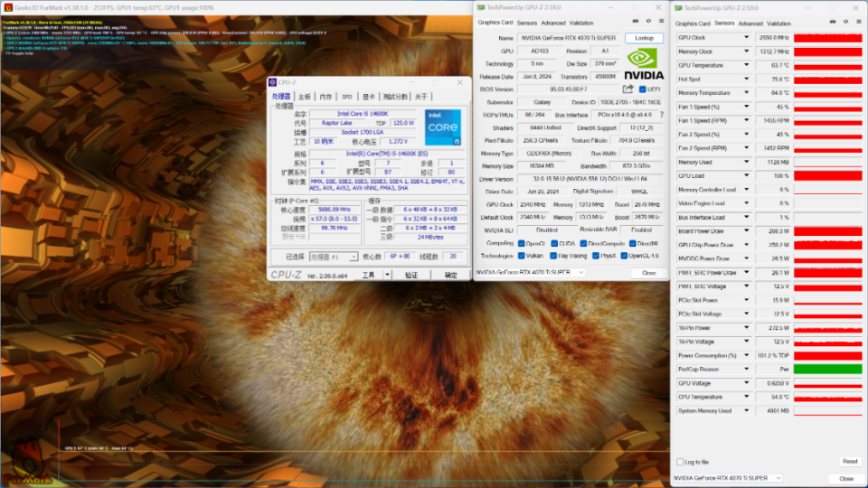This screenshot has height=488, width=868.
Task: Enable the Log to file checkbox
Action: (x=680, y=462)
